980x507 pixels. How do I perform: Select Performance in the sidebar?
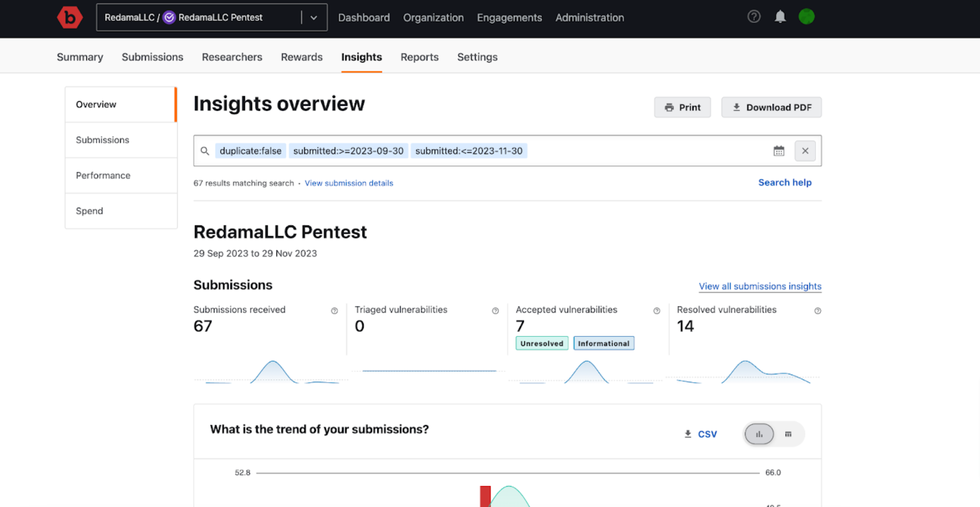121,175
